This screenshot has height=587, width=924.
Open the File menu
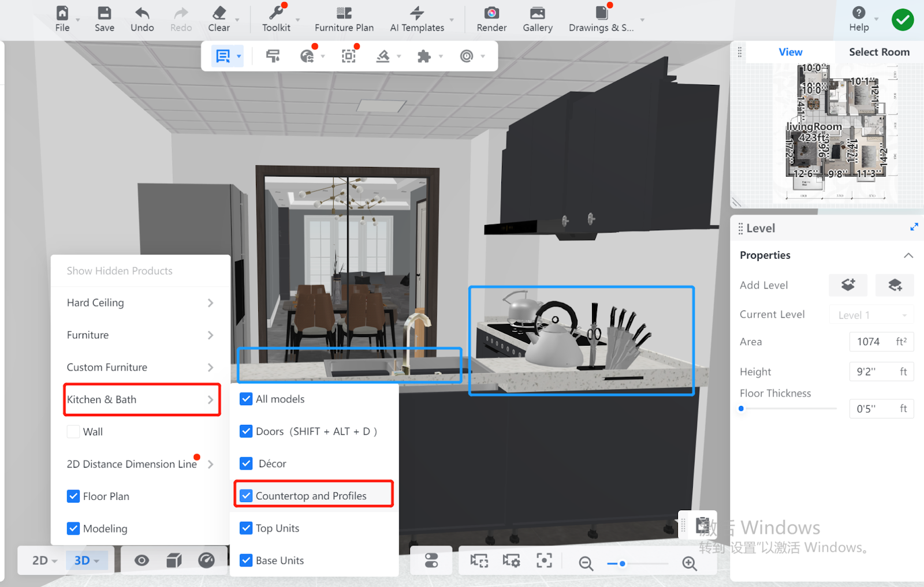coord(62,19)
